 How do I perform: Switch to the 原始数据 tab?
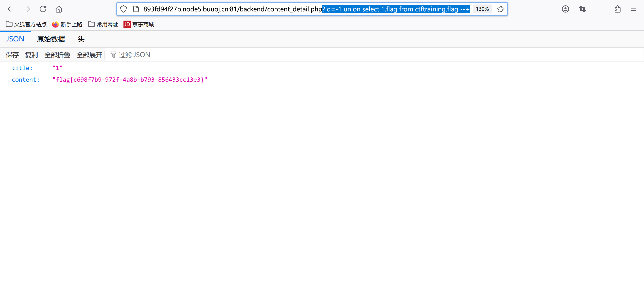tap(51, 39)
